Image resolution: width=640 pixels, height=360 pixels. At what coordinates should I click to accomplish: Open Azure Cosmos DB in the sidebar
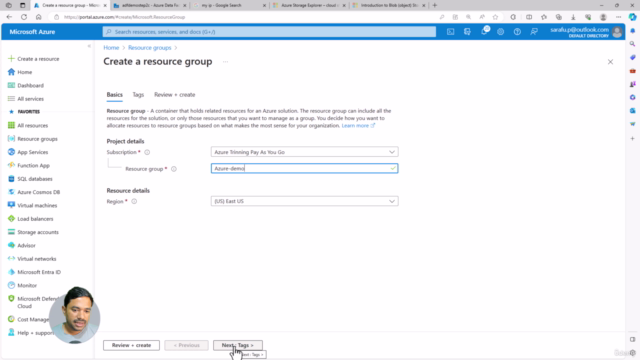tap(38, 192)
